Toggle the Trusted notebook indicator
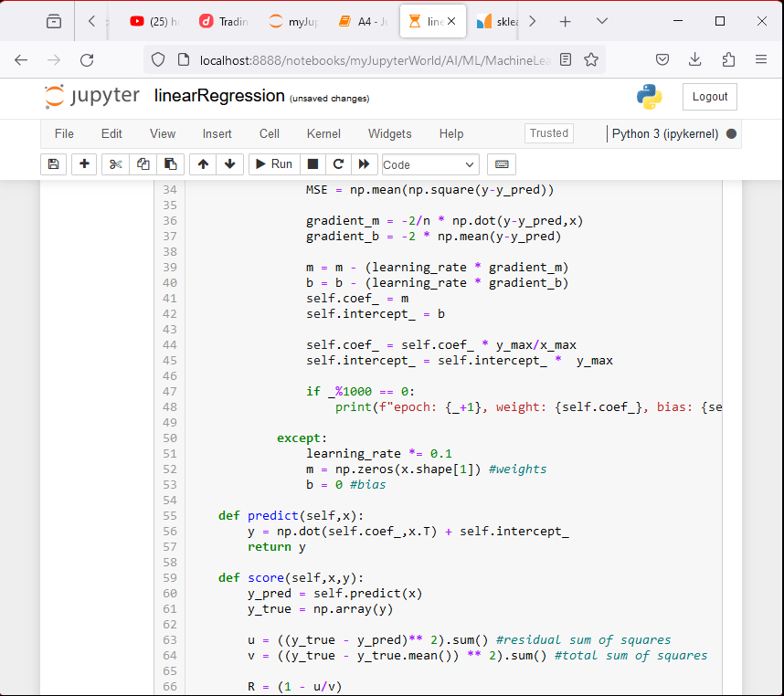This screenshot has width=784, height=696. point(548,133)
